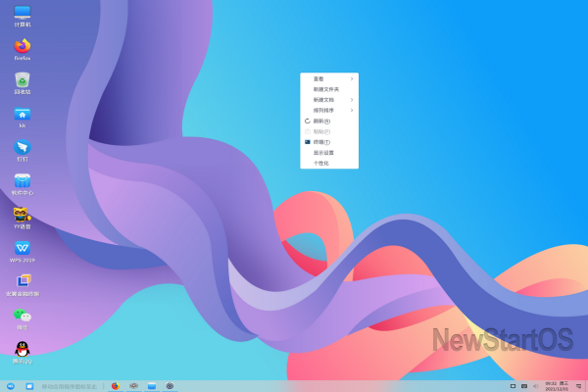Screen dimensions: 588x392
Task: Launch Firefox from the desktop
Action: click(x=22, y=46)
